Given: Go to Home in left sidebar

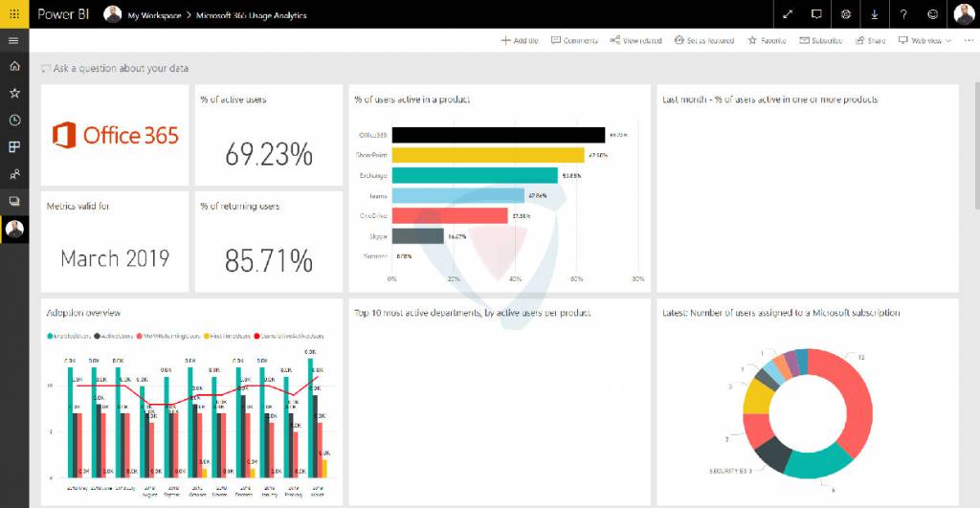Looking at the screenshot, I should pyautogui.click(x=14, y=66).
